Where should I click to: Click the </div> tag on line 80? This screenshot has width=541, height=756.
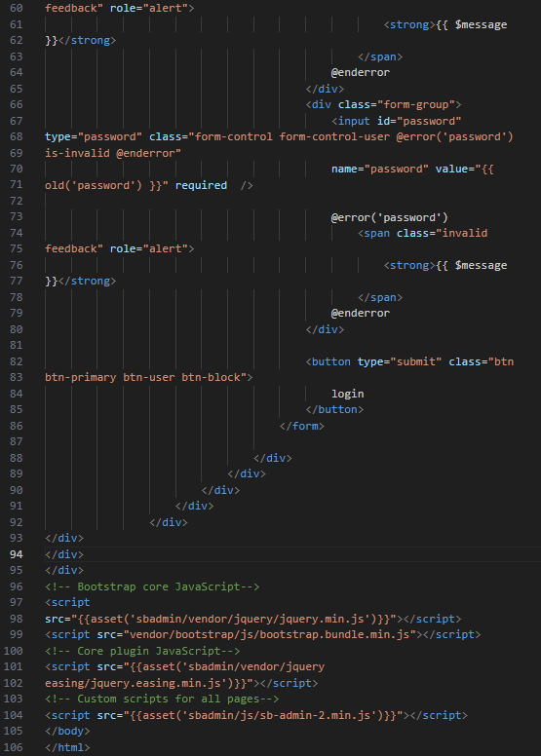tap(325, 329)
